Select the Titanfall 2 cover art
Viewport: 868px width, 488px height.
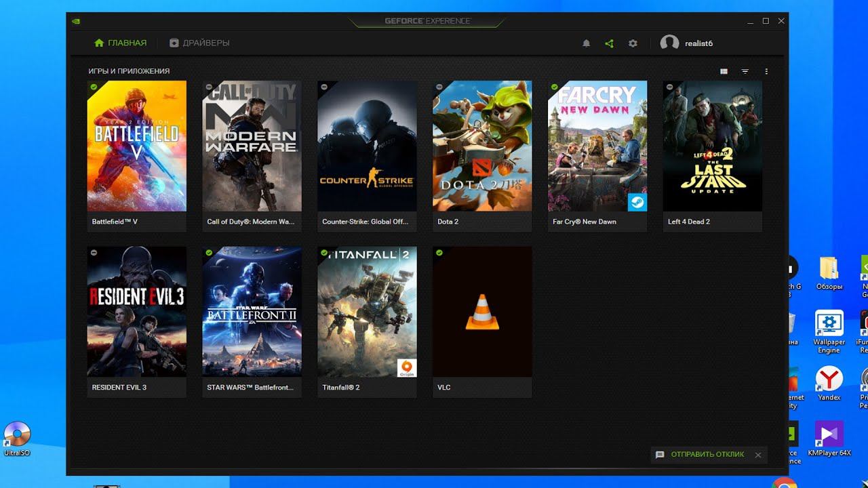click(x=368, y=312)
